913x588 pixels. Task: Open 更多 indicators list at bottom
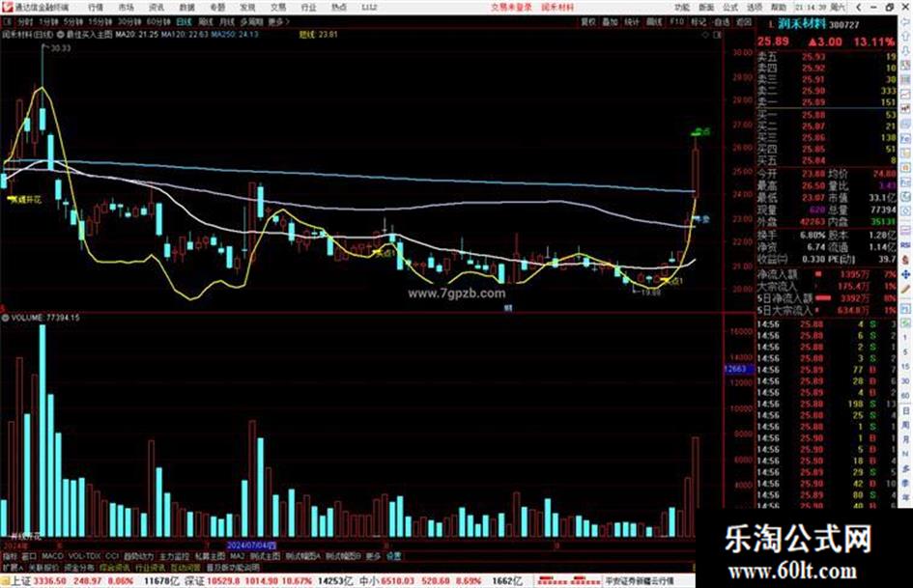[x=373, y=556]
